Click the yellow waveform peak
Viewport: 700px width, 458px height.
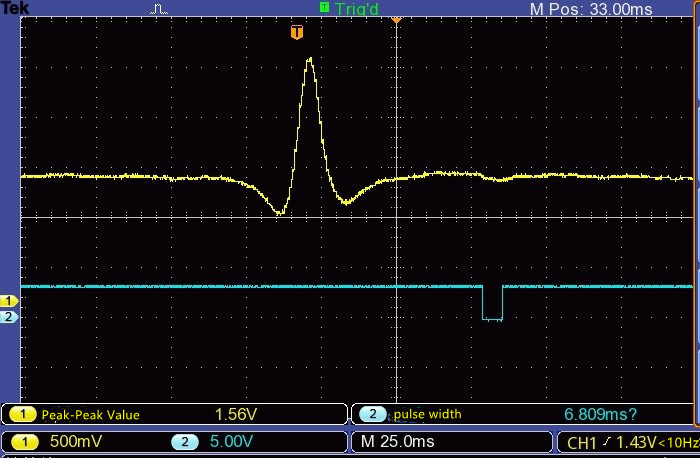pyautogui.click(x=309, y=59)
